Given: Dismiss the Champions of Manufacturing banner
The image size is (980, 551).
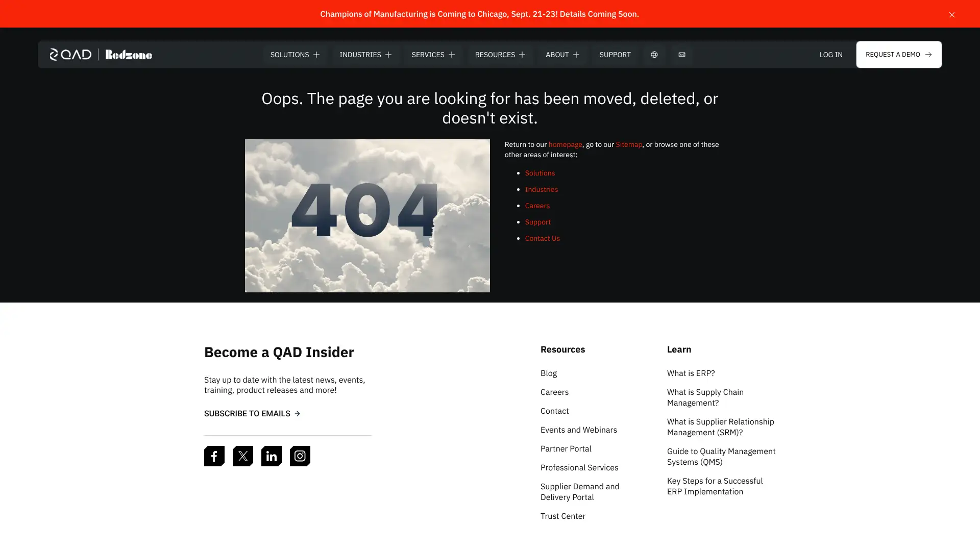Looking at the screenshot, I should pos(951,14).
